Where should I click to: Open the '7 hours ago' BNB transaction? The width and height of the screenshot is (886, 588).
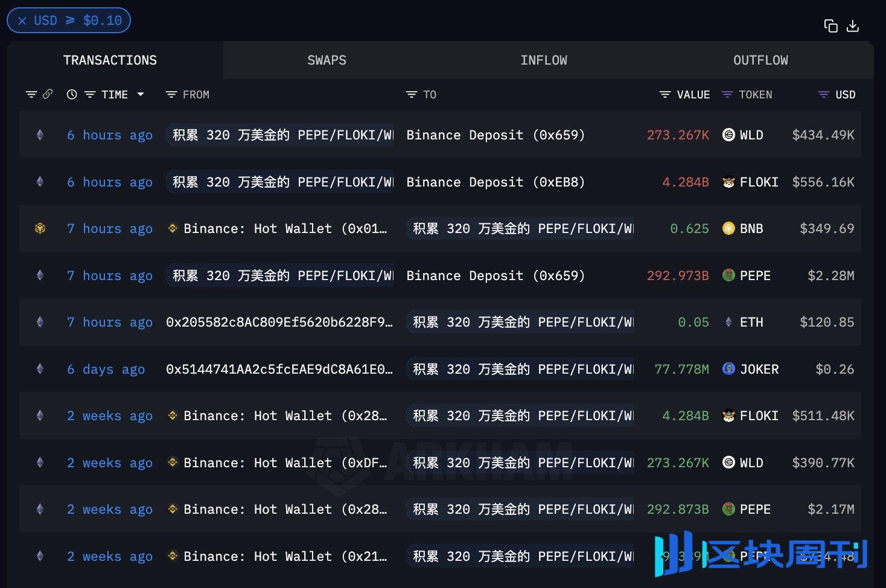[110, 229]
